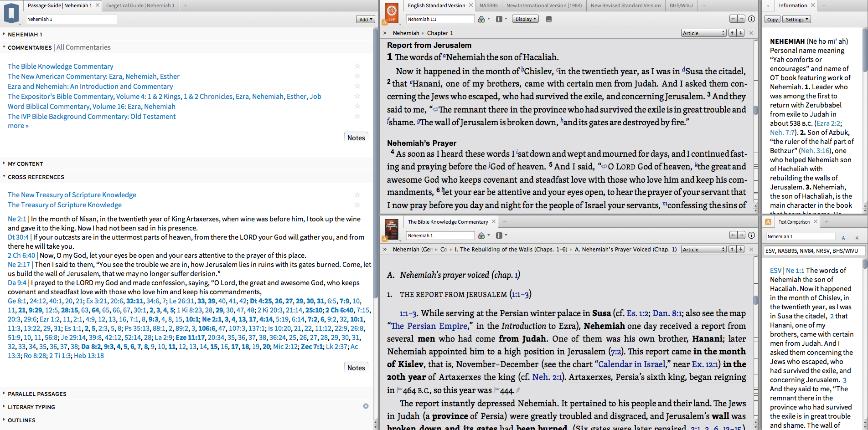The height and width of the screenshot is (430, 868).
Task: Switch to New Revised Standard Version tab
Action: pyautogui.click(x=625, y=5)
